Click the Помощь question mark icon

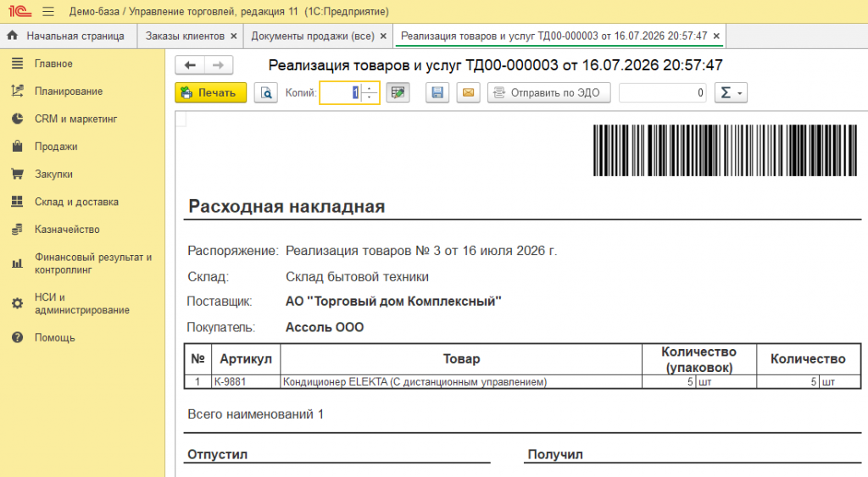18,337
